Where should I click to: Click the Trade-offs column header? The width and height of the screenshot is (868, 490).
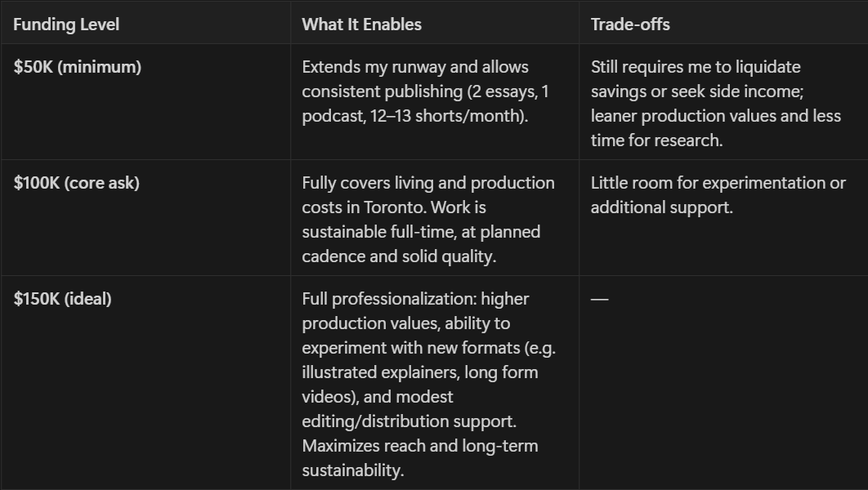click(x=630, y=24)
